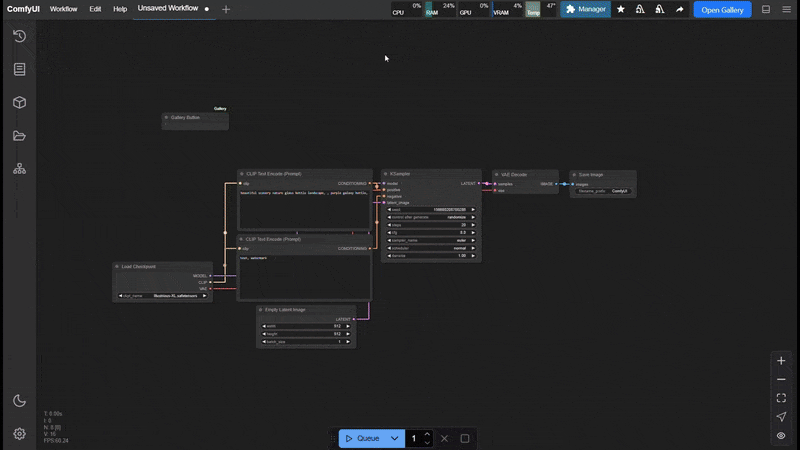Viewport: 800px width, 450px height.
Task: Open hamburger menu at top right
Action: pos(786,9)
